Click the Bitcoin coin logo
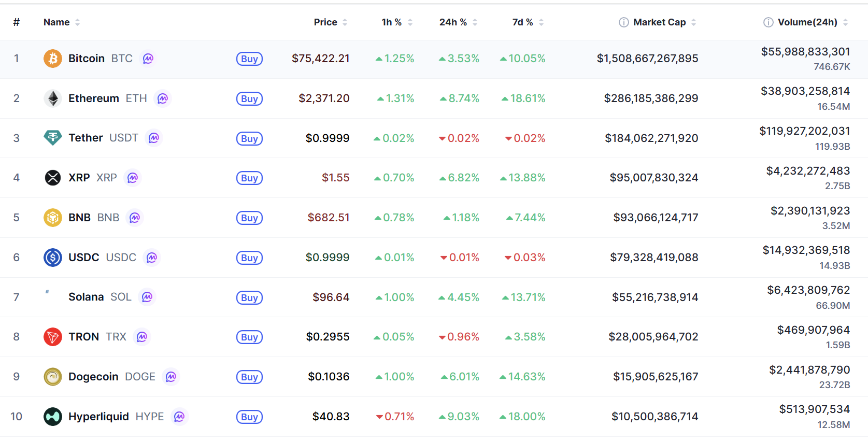This screenshot has width=868, height=441. (52, 59)
